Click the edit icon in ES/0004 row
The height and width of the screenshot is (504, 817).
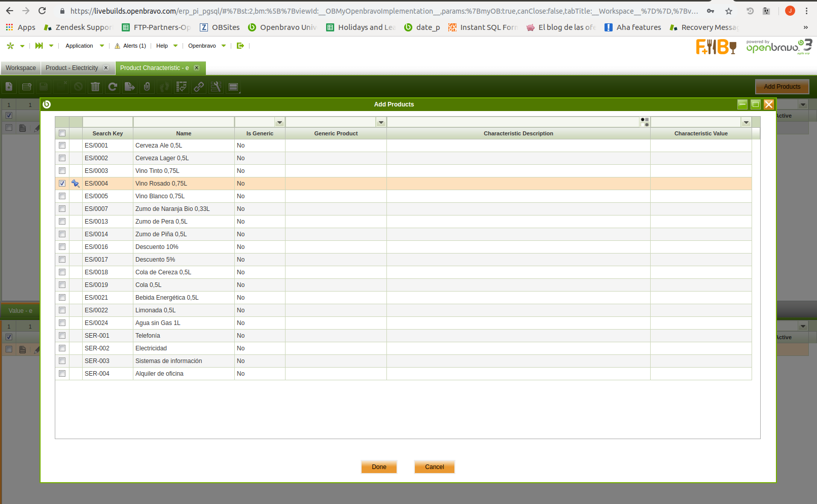[76, 184]
